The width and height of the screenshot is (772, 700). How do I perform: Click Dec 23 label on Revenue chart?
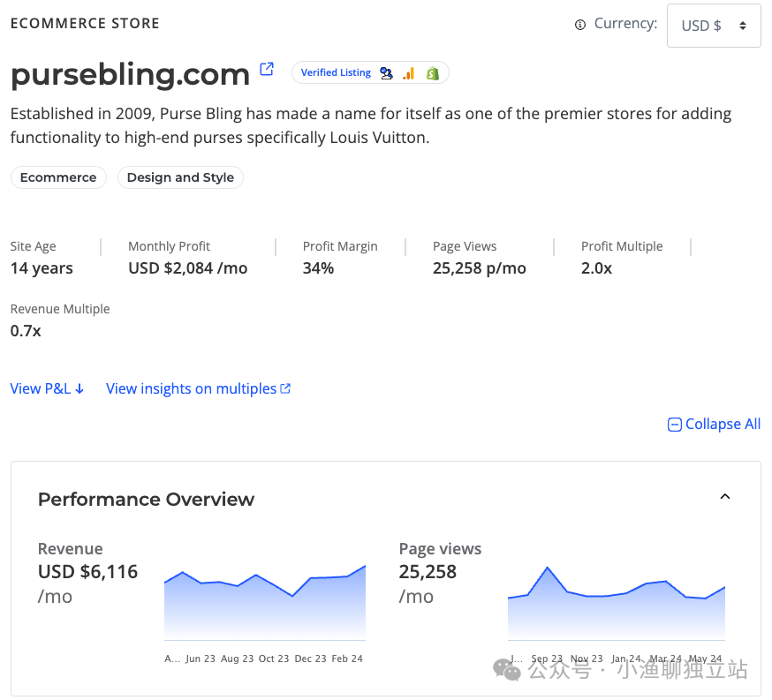[310, 659]
